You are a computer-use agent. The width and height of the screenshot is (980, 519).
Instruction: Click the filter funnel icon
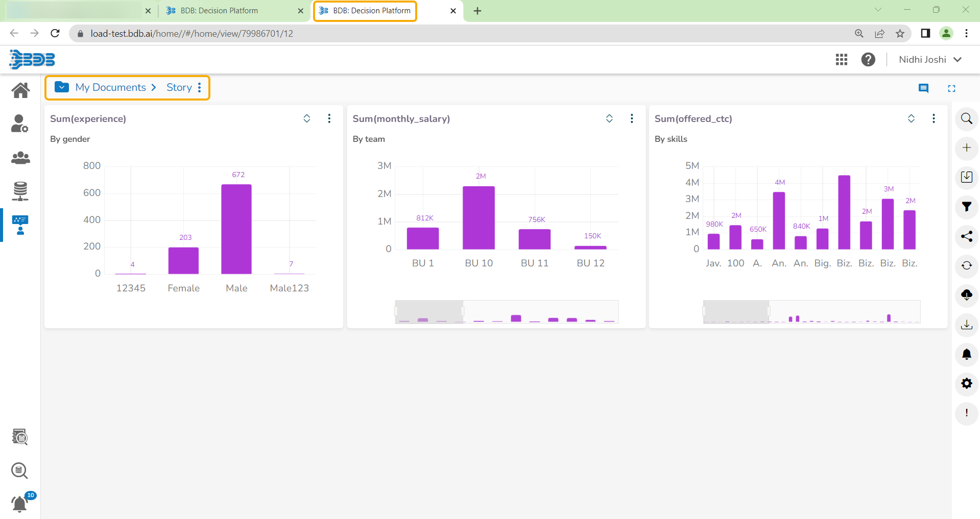pos(966,207)
